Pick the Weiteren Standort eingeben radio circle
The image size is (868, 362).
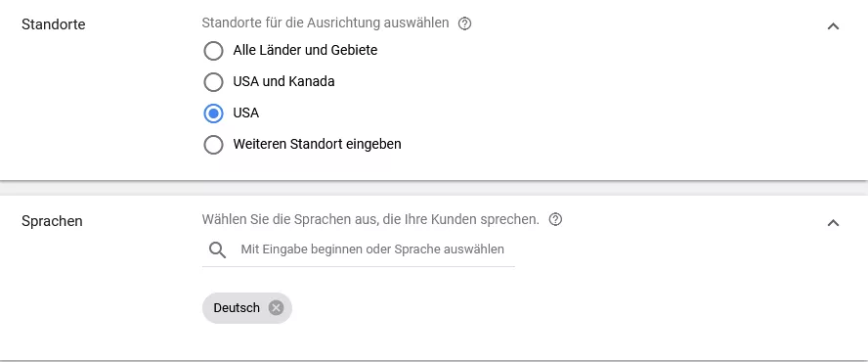pos(213,145)
